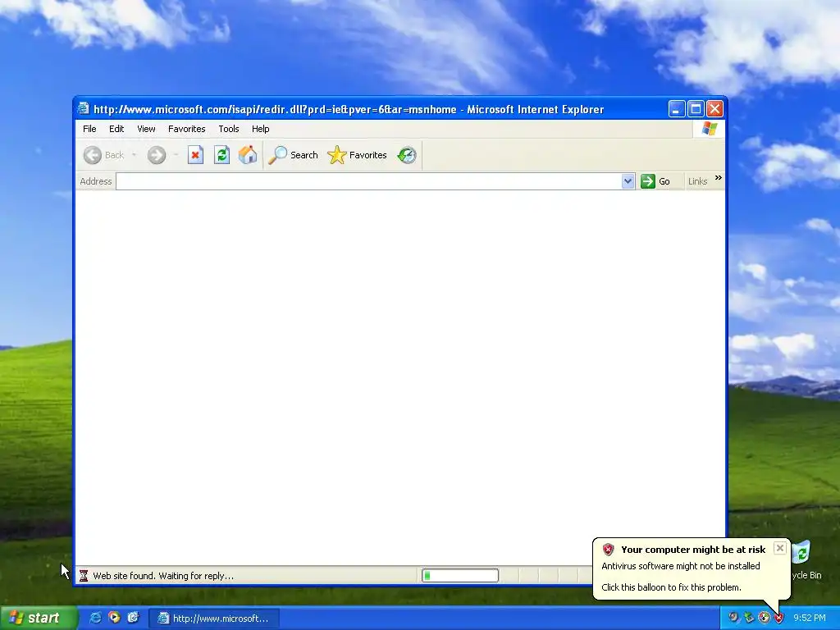Open the Back button history dropdown arrow
This screenshot has width=840, height=630.
134,155
